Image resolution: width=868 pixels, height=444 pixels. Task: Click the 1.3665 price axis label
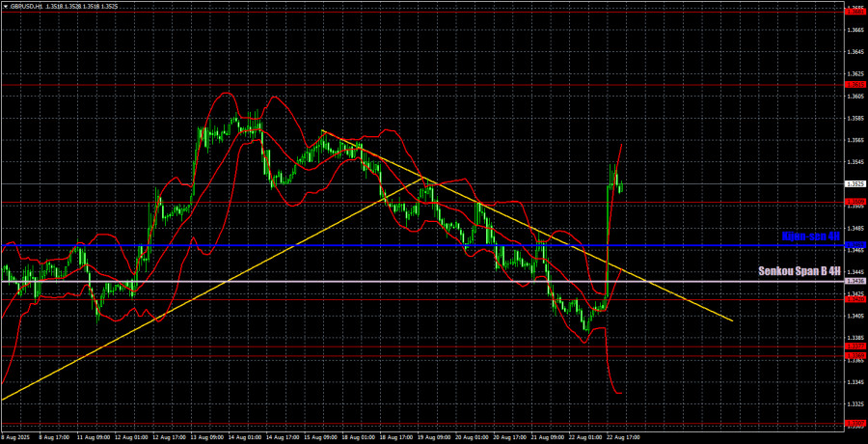pyautogui.click(x=854, y=29)
